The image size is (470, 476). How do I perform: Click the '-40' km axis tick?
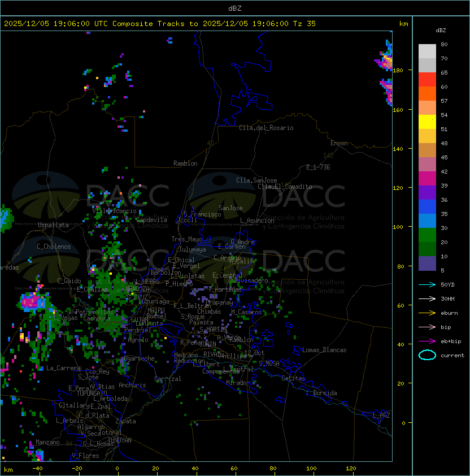coord(37,469)
